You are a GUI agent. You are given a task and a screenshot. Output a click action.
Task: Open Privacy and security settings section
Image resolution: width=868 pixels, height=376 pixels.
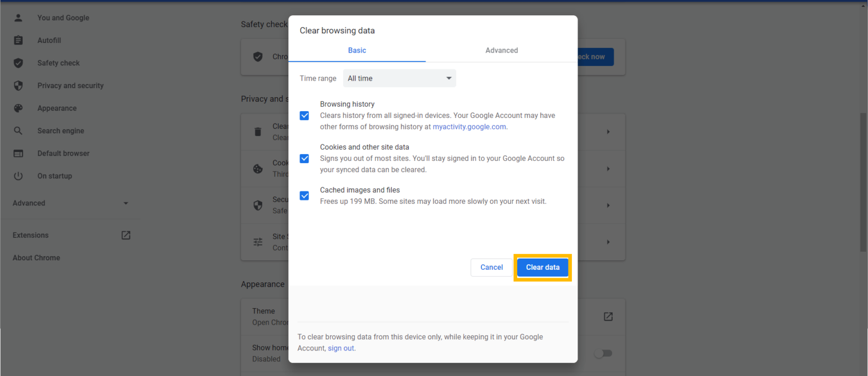coord(71,85)
